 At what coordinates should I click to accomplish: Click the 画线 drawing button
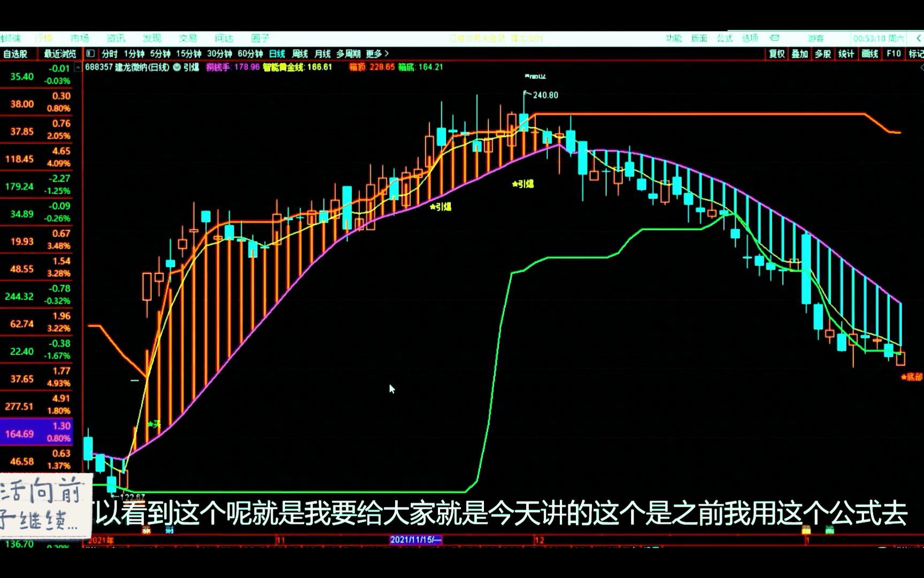(870, 54)
